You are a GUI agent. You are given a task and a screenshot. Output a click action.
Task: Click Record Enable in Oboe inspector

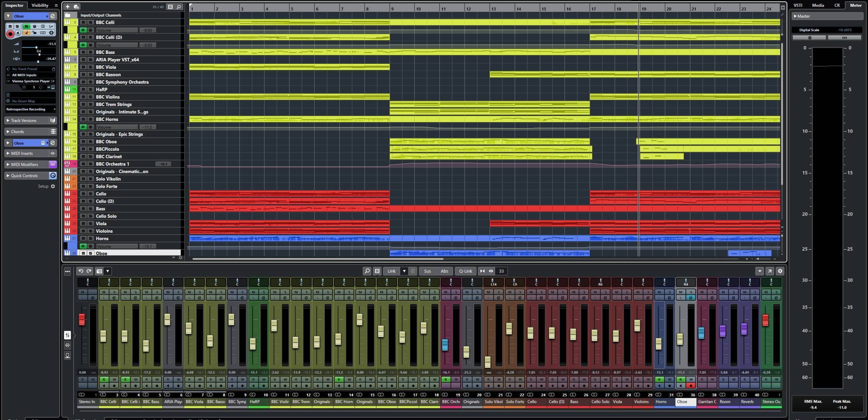pyautogui.click(x=10, y=33)
